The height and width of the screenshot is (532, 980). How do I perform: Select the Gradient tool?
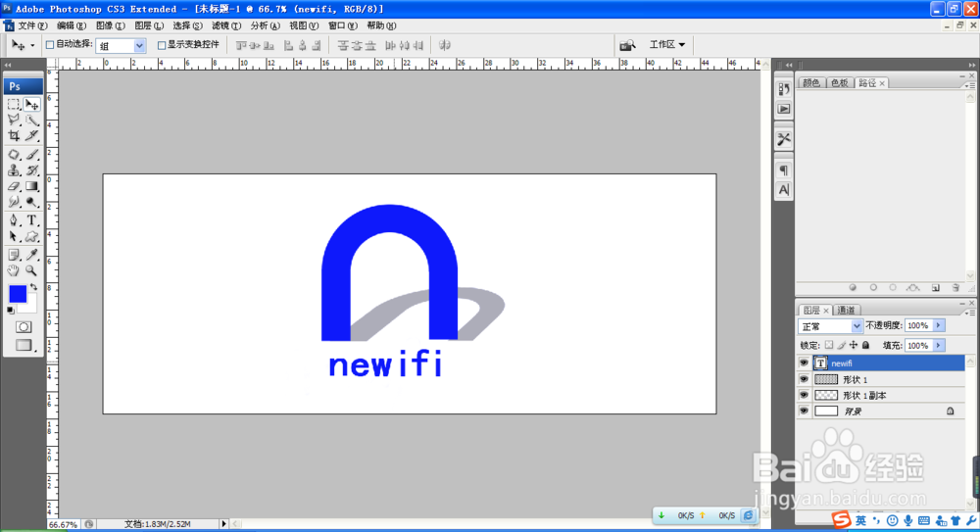(32, 186)
